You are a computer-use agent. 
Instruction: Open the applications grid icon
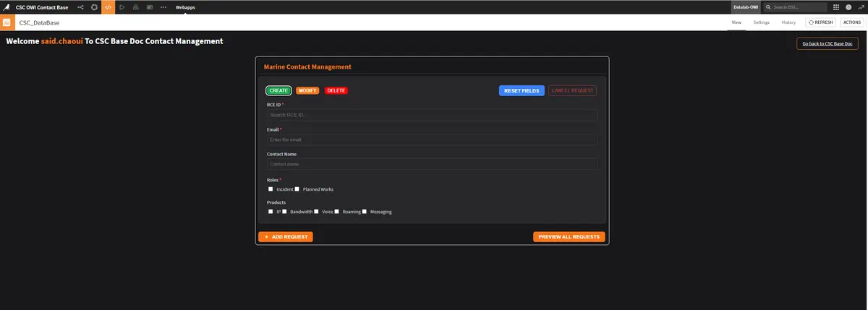tap(836, 7)
